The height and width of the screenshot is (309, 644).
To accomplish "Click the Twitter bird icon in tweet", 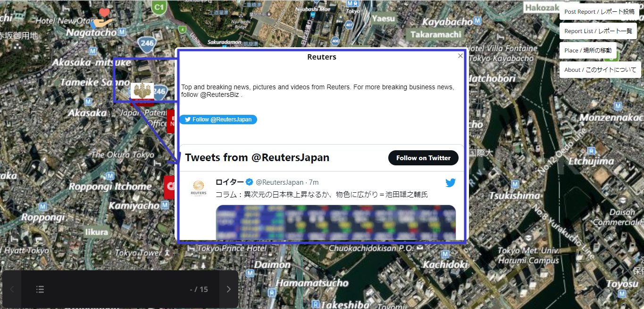I will [x=451, y=182].
